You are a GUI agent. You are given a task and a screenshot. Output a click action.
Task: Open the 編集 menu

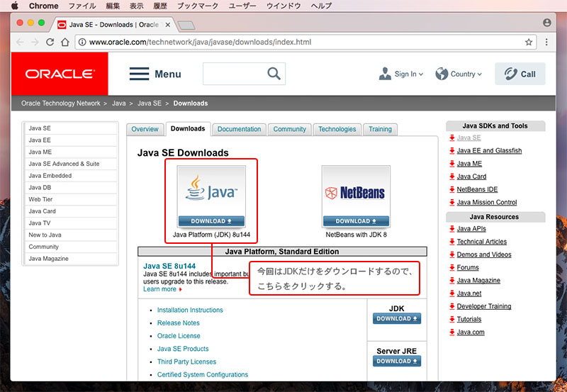[x=113, y=6]
